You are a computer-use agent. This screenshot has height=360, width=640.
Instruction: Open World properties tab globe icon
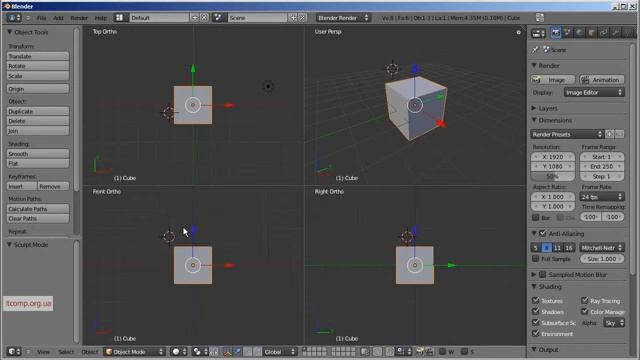tap(579, 33)
